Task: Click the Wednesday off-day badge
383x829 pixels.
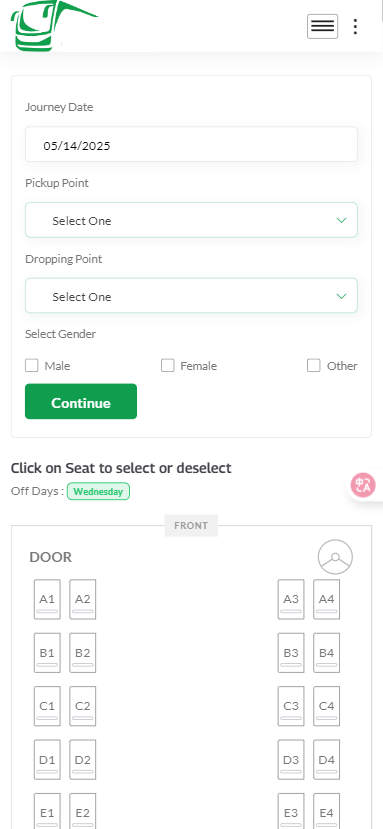Action: tap(98, 491)
